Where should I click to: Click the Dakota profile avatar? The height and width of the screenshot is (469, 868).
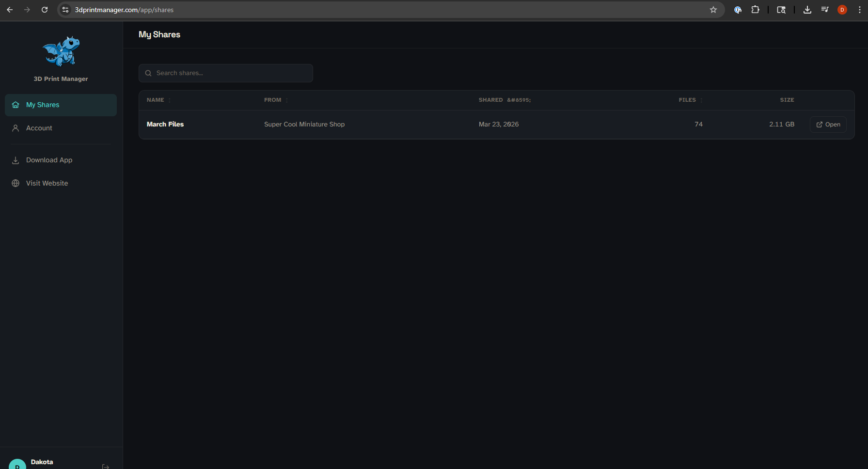pyautogui.click(x=17, y=464)
